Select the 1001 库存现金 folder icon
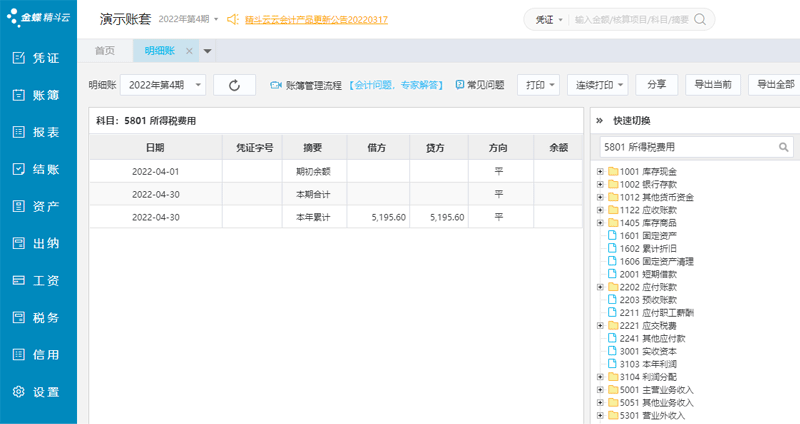 click(613, 171)
